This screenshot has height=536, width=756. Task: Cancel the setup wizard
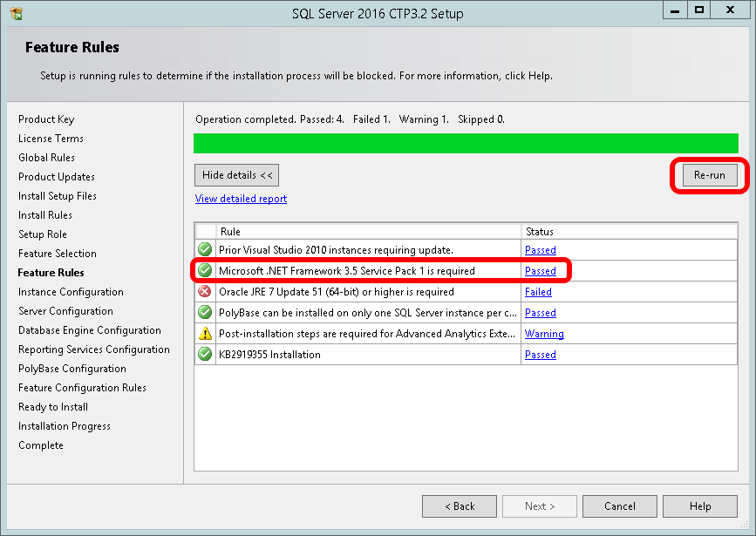[620, 506]
